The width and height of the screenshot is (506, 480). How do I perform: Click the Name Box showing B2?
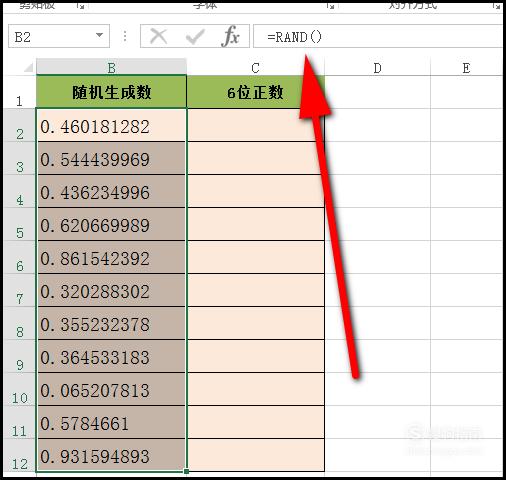(x=59, y=36)
